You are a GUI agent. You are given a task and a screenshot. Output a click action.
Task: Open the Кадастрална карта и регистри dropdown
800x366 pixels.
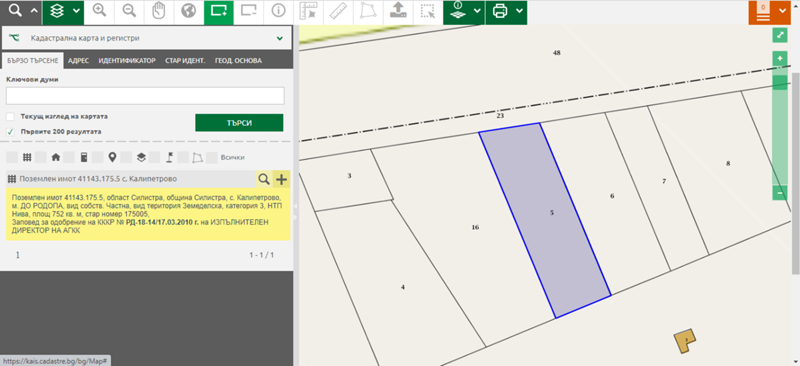tap(147, 38)
